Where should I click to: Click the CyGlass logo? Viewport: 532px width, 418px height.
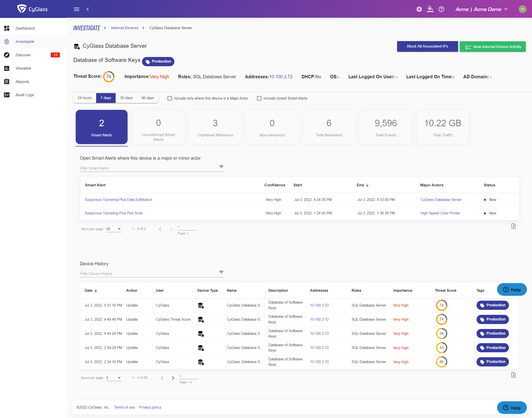32,9
